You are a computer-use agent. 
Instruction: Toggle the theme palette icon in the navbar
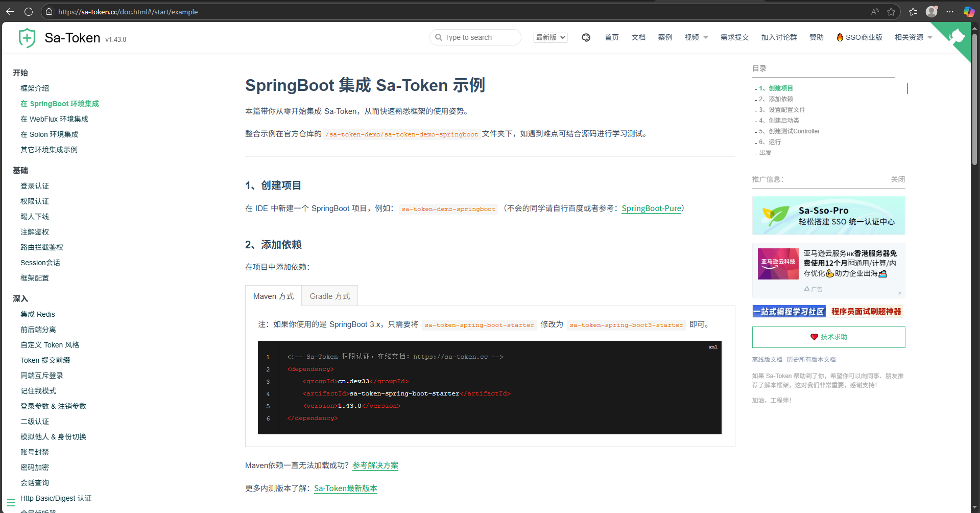point(586,37)
